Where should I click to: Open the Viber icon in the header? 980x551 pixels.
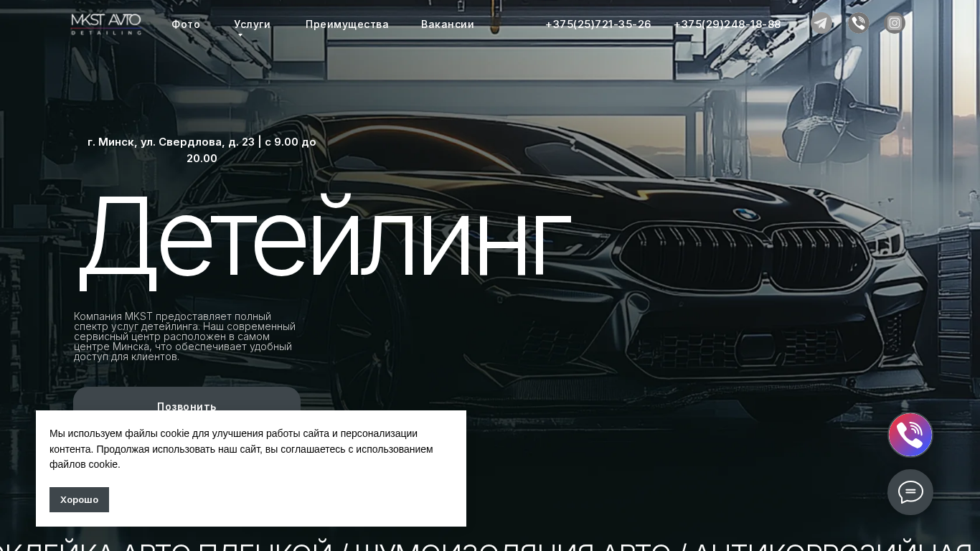858,24
